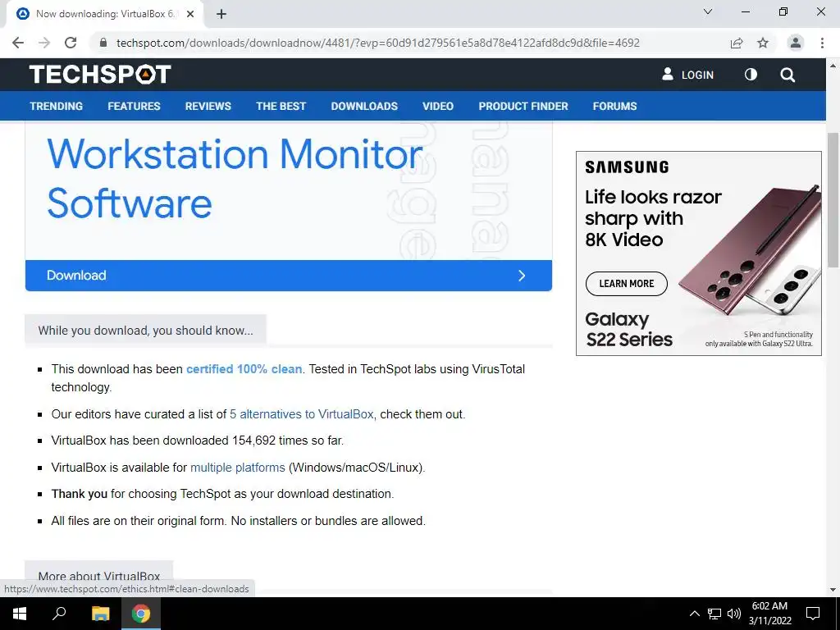The height and width of the screenshot is (630, 840).
Task: Open Chrome profile avatar menu
Action: (796, 43)
